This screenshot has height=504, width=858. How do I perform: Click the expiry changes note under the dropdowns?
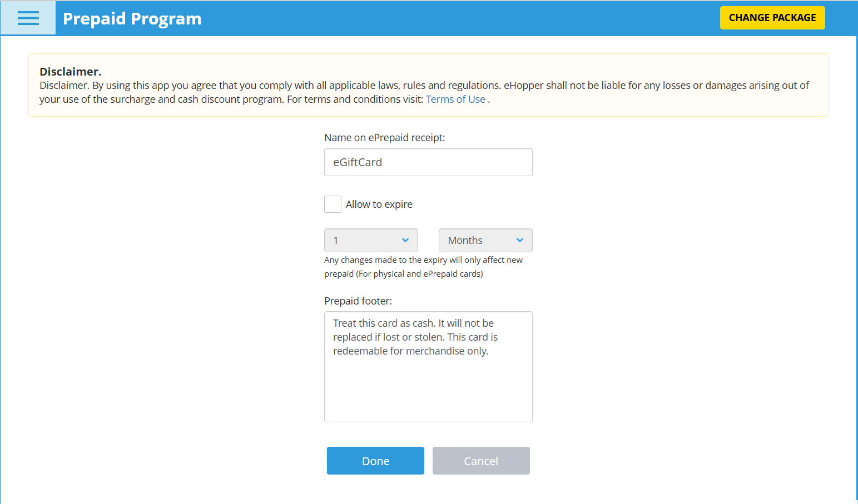click(424, 267)
